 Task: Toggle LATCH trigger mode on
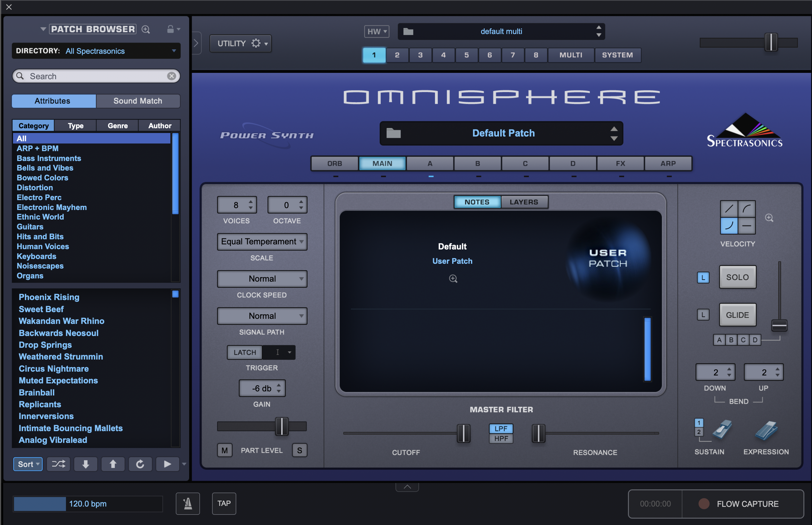tap(244, 352)
